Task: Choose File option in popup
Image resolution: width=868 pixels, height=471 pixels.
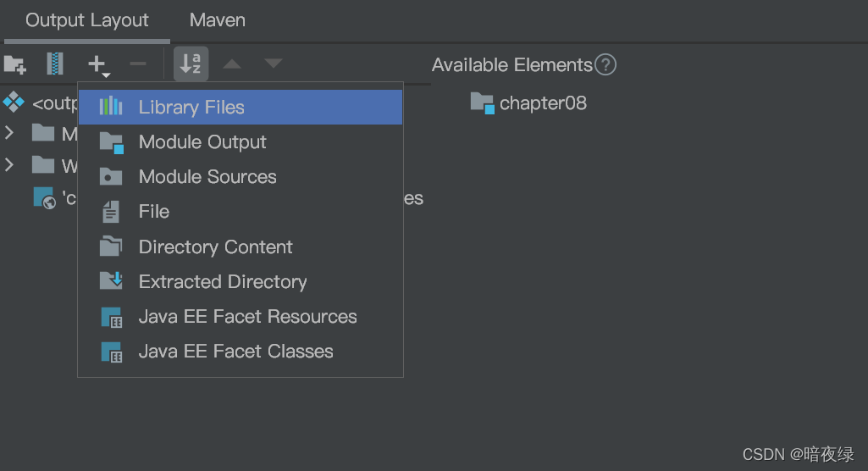Action: click(x=154, y=212)
